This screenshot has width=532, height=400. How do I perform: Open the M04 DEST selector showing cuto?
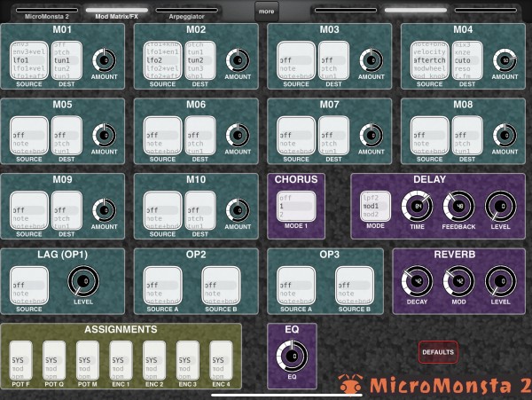pos(467,60)
